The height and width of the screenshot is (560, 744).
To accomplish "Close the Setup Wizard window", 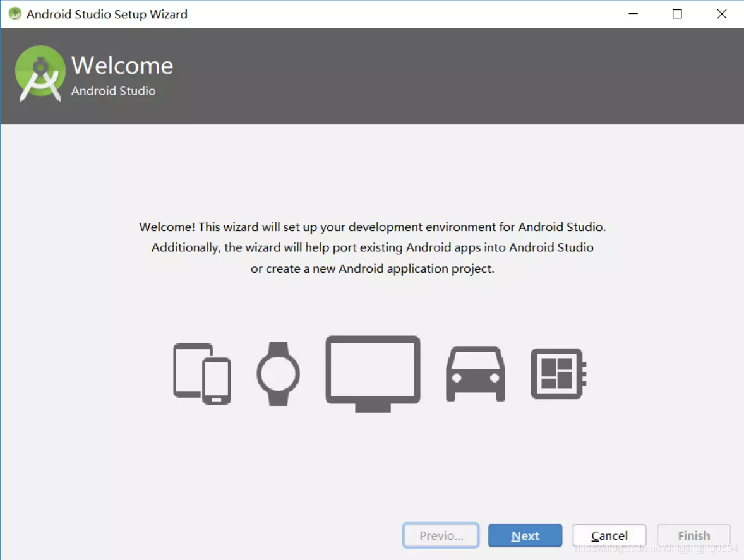I will point(722,14).
